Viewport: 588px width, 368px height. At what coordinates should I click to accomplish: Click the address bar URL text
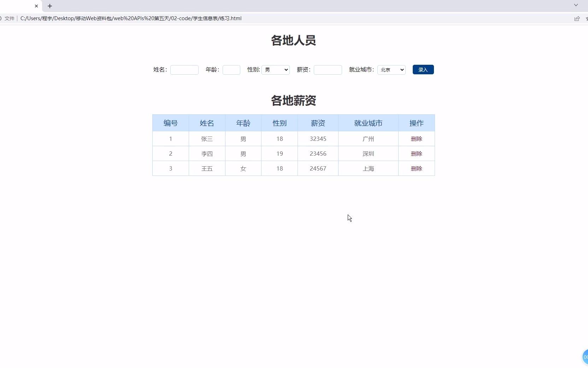(x=131, y=18)
